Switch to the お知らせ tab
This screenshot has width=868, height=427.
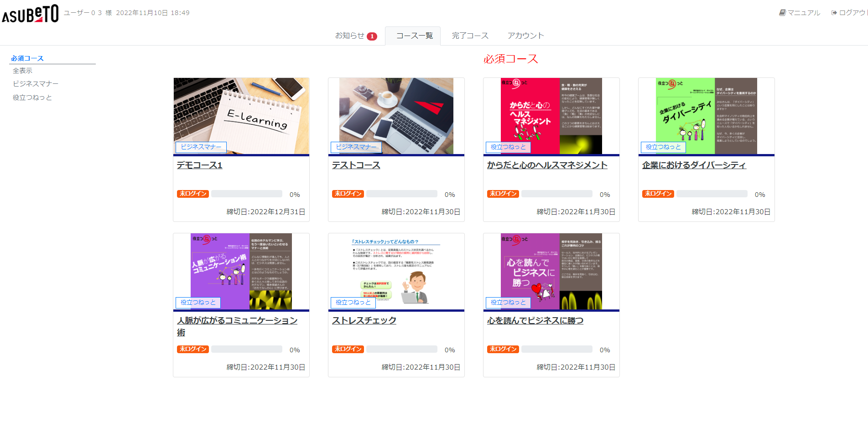[x=349, y=36]
